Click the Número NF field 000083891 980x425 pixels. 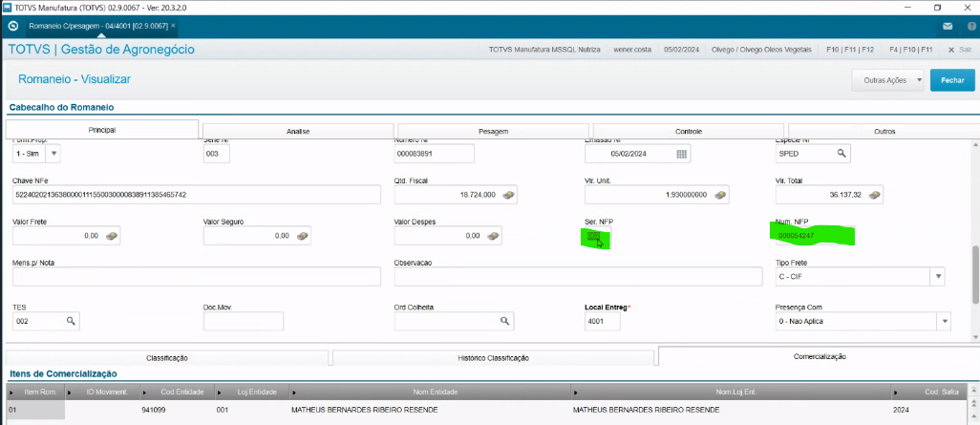tap(435, 153)
